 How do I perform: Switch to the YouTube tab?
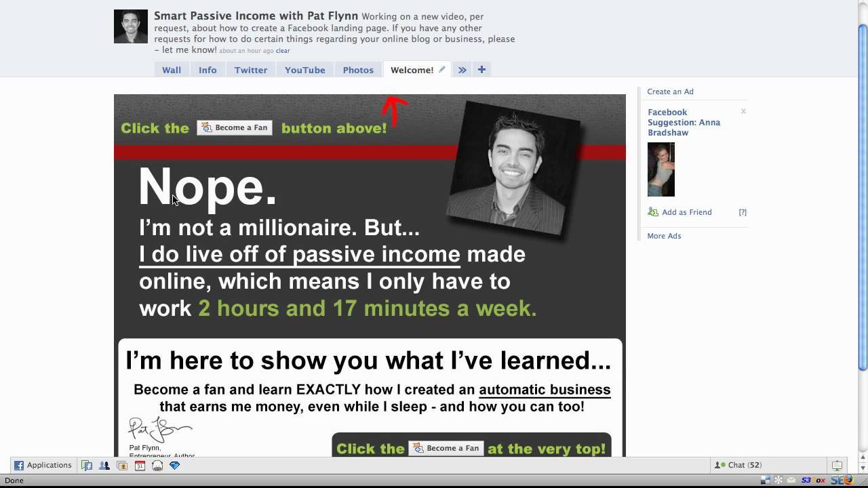(x=304, y=70)
